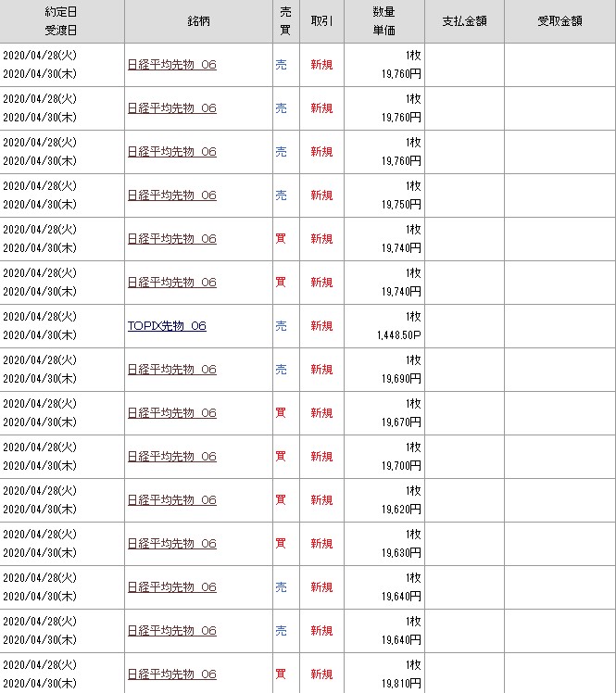The height and width of the screenshot is (693, 616).
Task: Open the TOPIX先物 06 link
Action: point(167,326)
